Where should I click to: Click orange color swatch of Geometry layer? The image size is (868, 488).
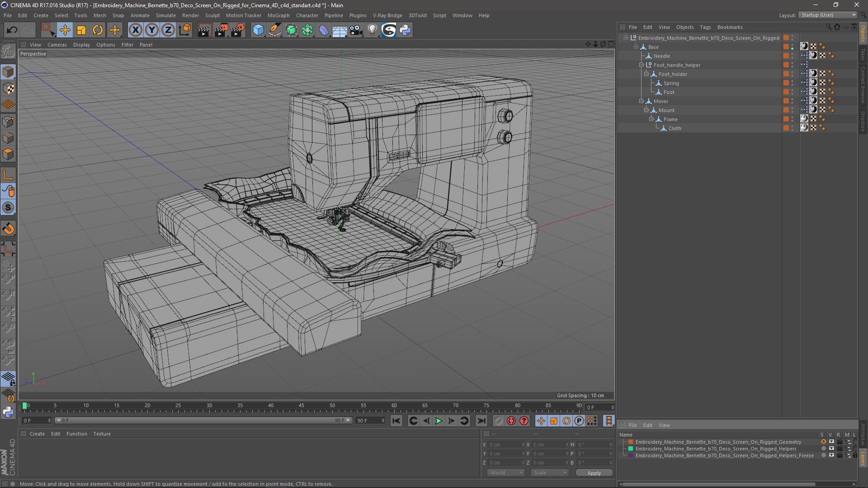pos(631,442)
